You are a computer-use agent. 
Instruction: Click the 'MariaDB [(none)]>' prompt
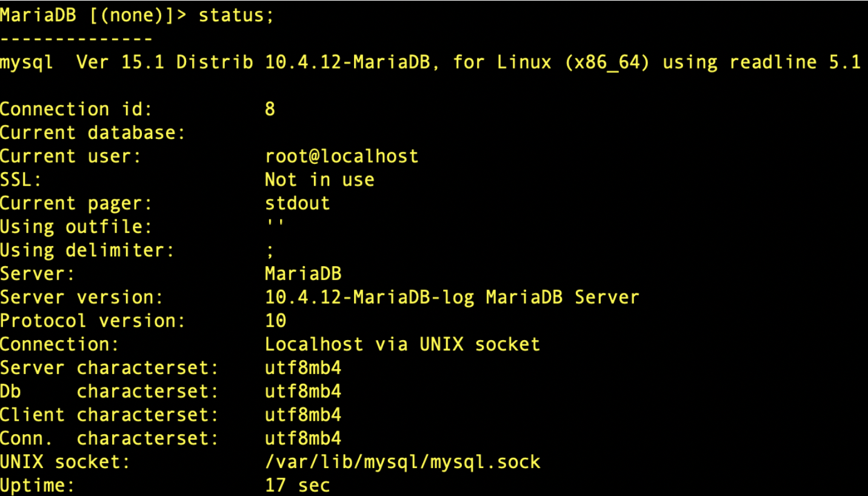click(x=94, y=16)
